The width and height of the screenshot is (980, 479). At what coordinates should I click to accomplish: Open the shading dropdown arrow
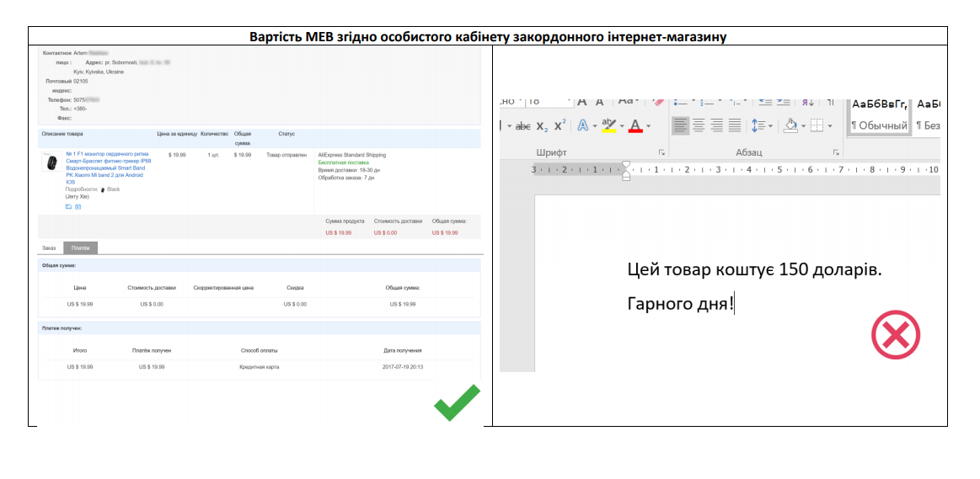[802, 126]
